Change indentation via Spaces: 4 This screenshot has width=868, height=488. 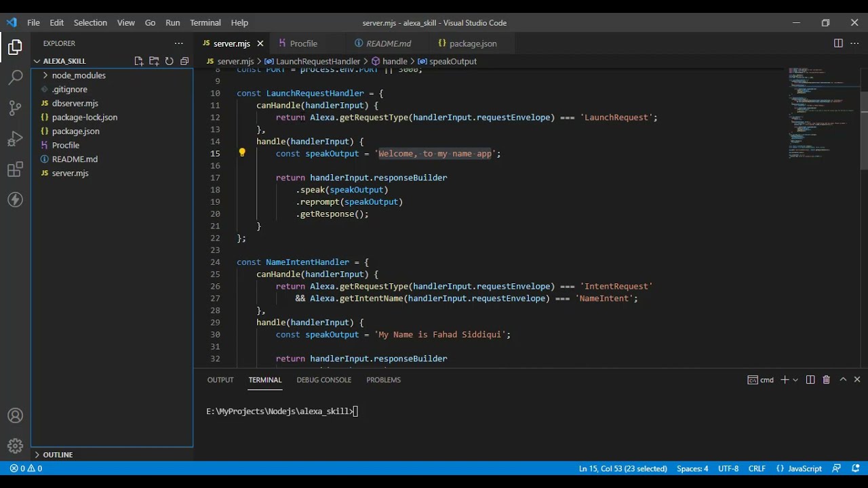(x=692, y=468)
